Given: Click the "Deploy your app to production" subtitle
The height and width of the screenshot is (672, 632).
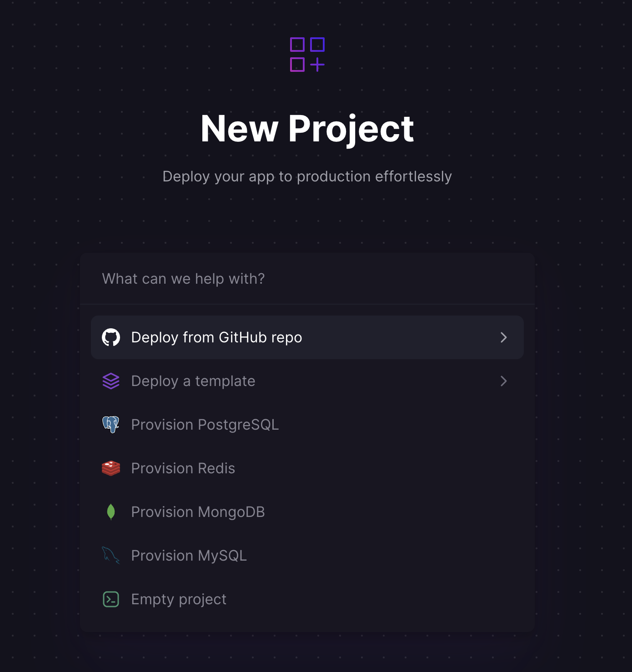Looking at the screenshot, I should pos(307,176).
